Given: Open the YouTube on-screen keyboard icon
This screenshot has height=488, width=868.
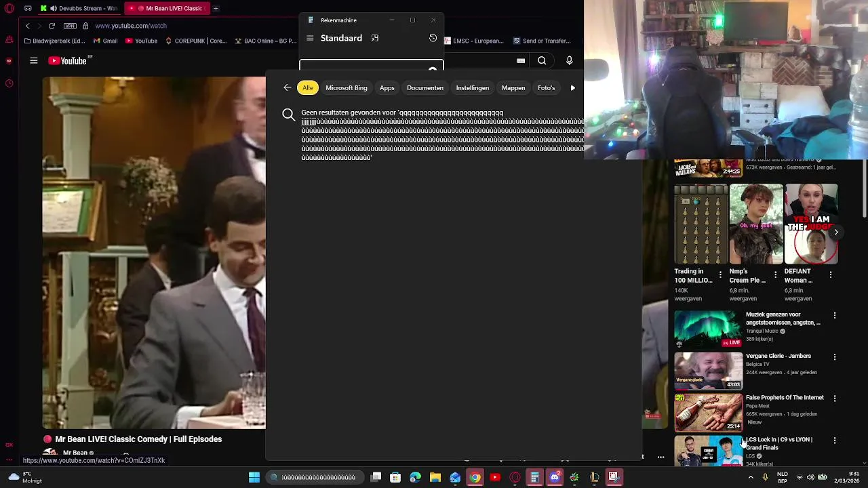Looking at the screenshot, I should pyautogui.click(x=521, y=61).
